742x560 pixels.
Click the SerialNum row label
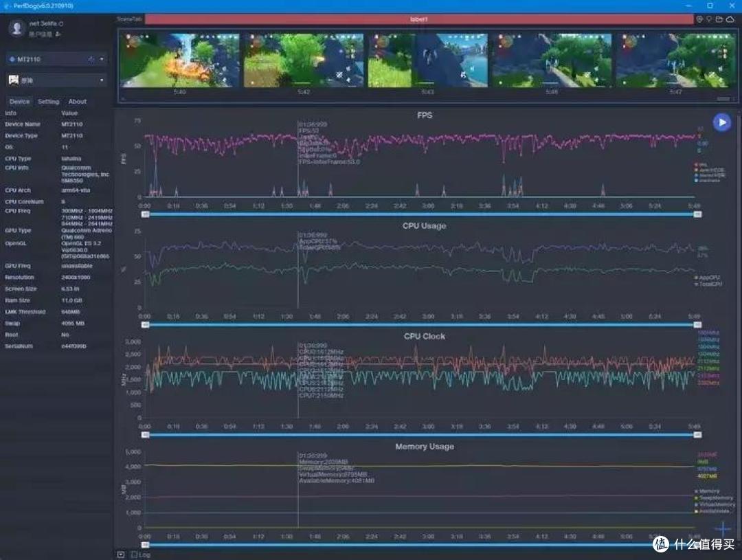click(19, 346)
